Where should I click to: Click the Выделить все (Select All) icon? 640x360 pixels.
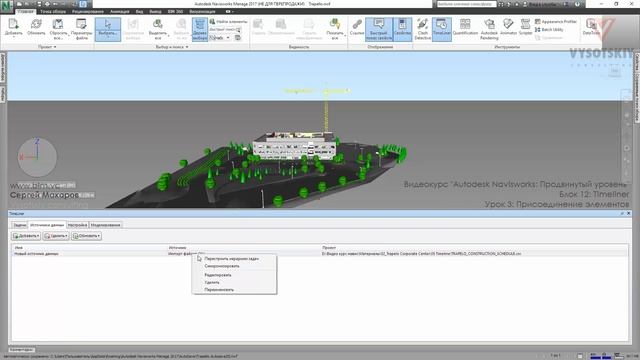point(158,29)
